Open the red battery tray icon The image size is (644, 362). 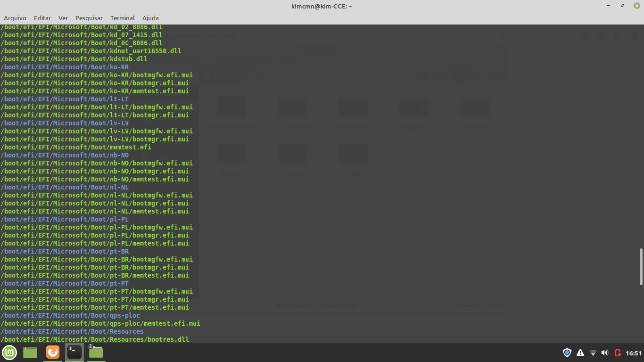click(618, 353)
